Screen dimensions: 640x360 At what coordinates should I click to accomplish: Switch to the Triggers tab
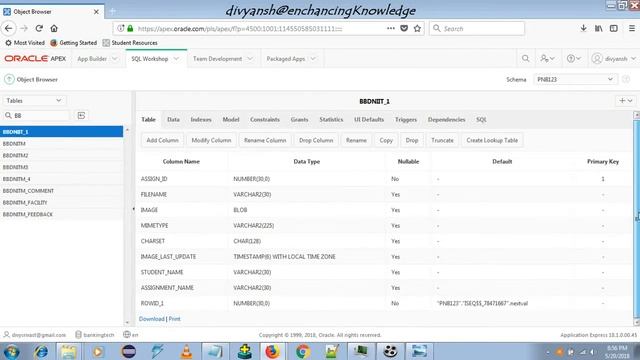tap(406, 120)
